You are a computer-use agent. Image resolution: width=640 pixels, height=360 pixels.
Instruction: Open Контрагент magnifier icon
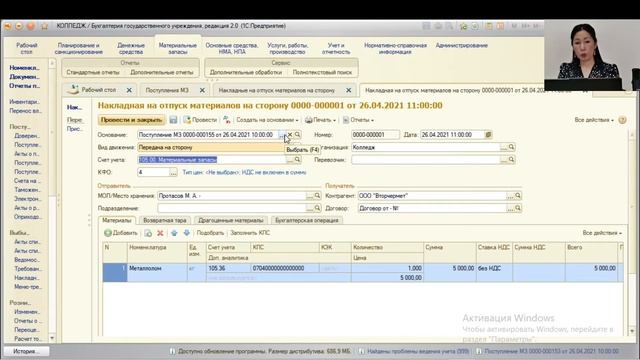518,196
